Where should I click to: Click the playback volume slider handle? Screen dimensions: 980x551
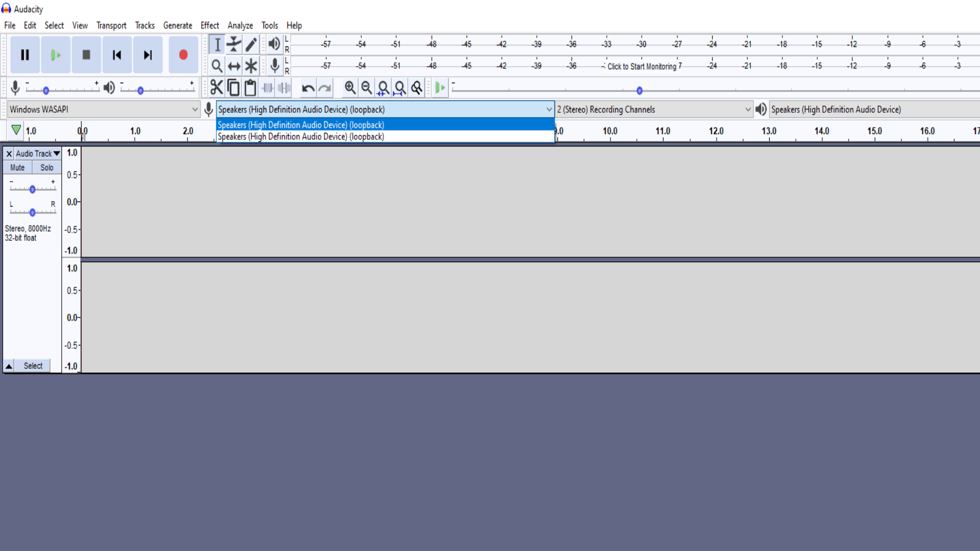point(140,91)
